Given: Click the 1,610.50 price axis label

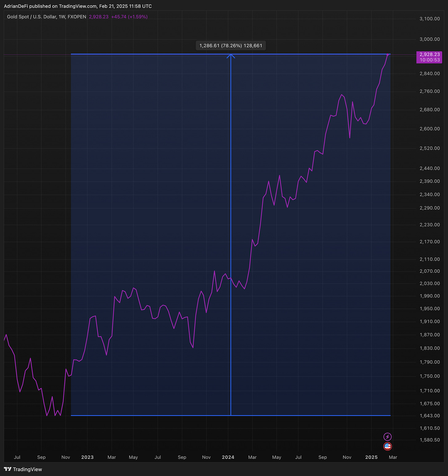Looking at the screenshot, I should pos(430,428).
